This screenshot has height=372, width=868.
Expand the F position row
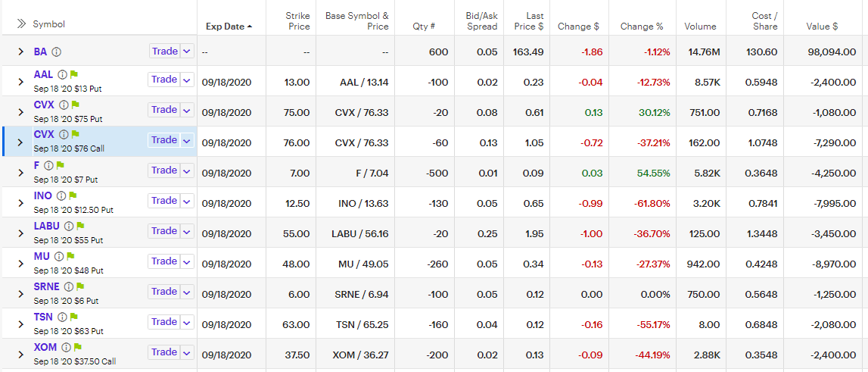click(21, 173)
